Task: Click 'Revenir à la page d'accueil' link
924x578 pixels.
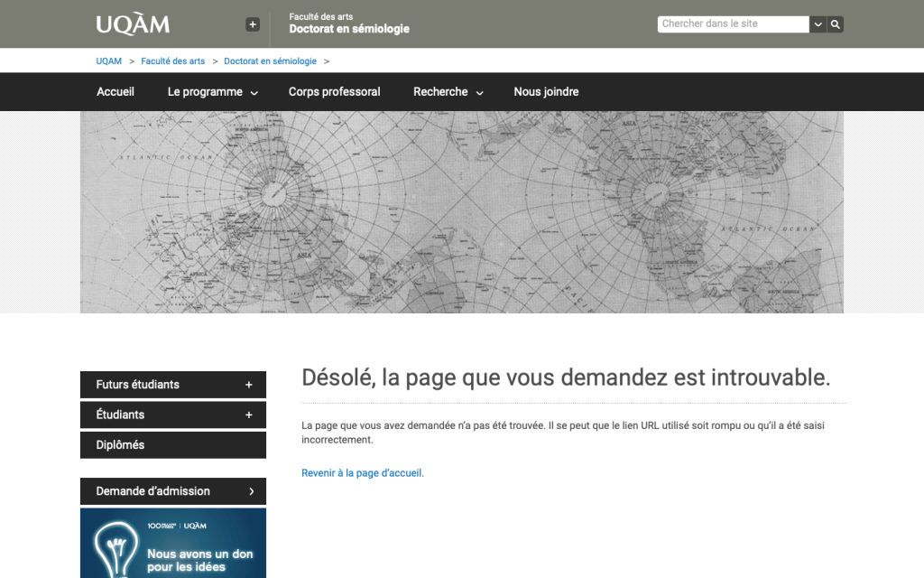Action: pos(361,473)
